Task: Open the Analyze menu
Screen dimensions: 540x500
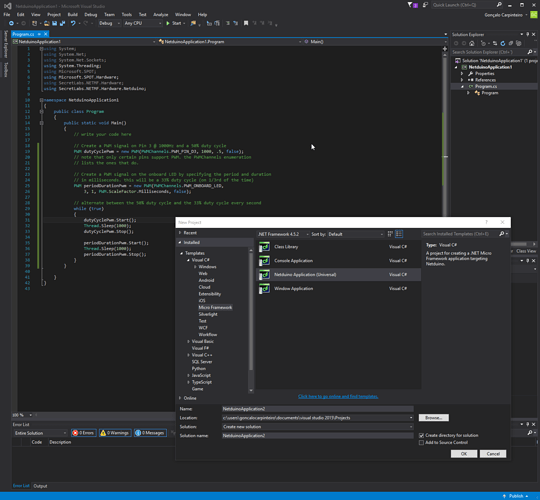Action: (160, 14)
